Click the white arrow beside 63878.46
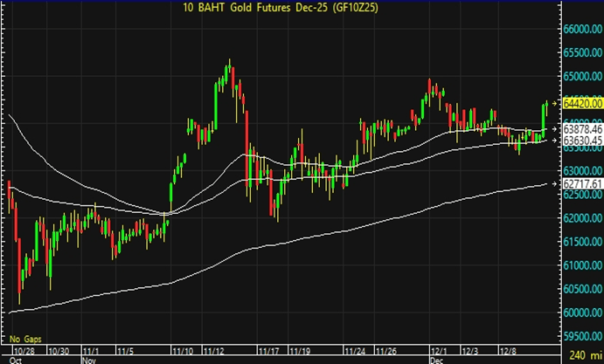This screenshot has height=364, width=604. pyautogui.click(x=556, y=128)
